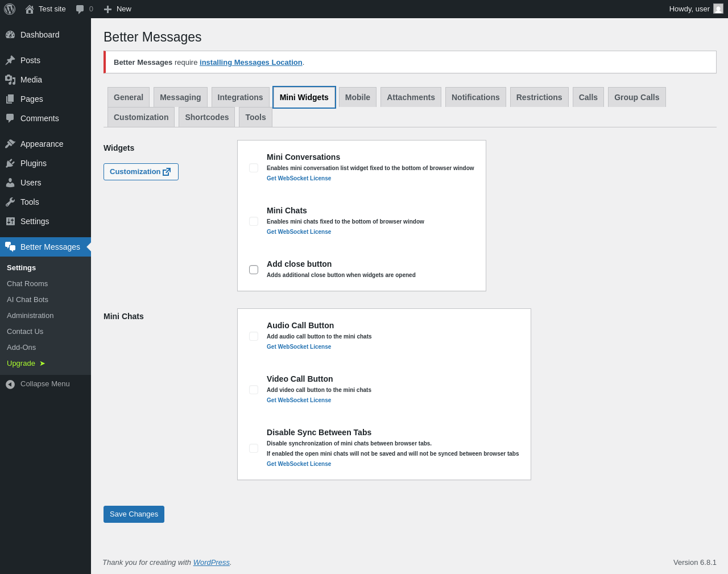The image size is (728, 574).
Task: Click the user avatar in admin bar
Action: [718, 9]
